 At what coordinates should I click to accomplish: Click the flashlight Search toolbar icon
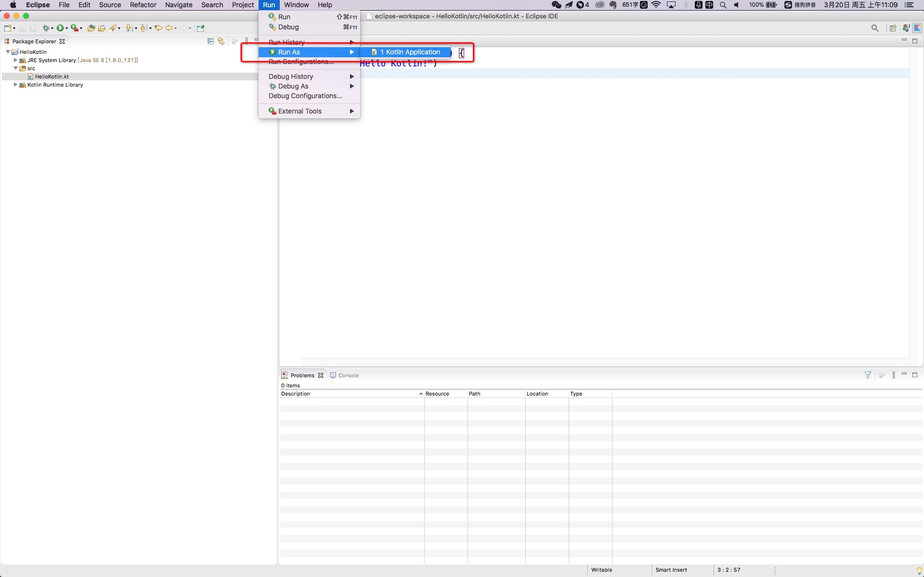[113, 28]
